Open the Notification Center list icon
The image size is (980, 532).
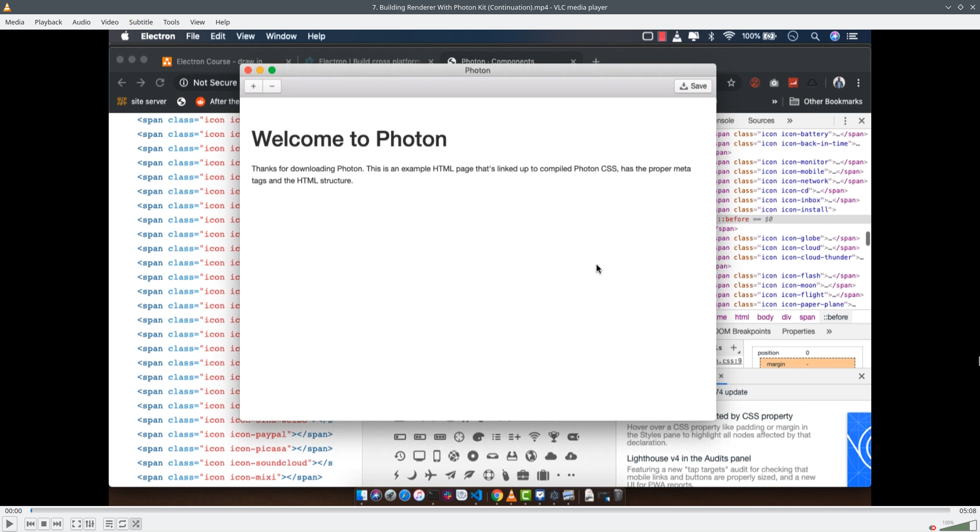(x=852, y=36)
